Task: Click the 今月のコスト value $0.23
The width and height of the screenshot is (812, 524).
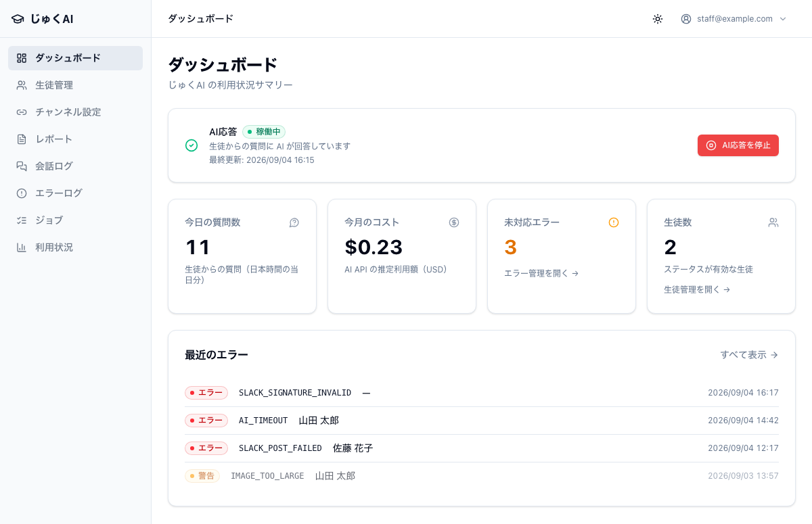Action: tap(374, 247)
